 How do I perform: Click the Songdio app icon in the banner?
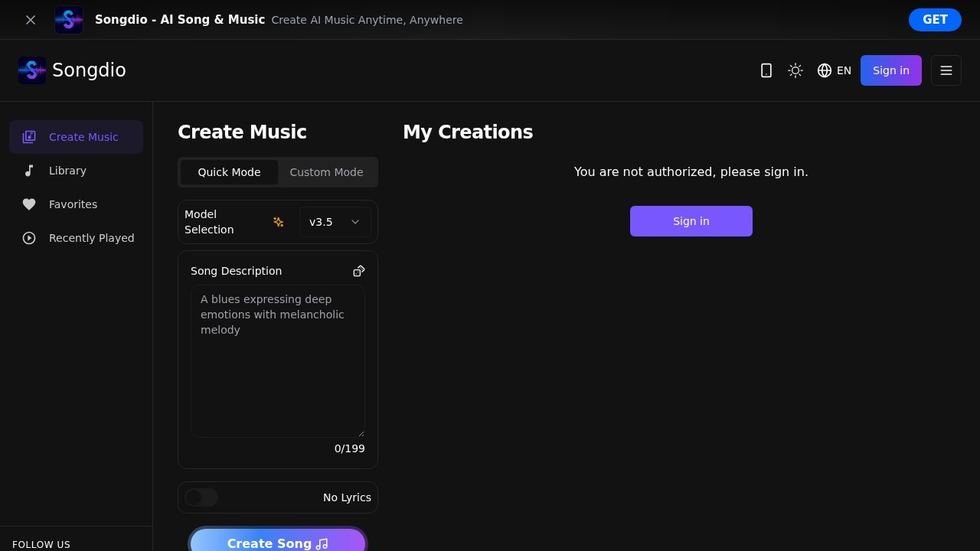pos(69,20)
